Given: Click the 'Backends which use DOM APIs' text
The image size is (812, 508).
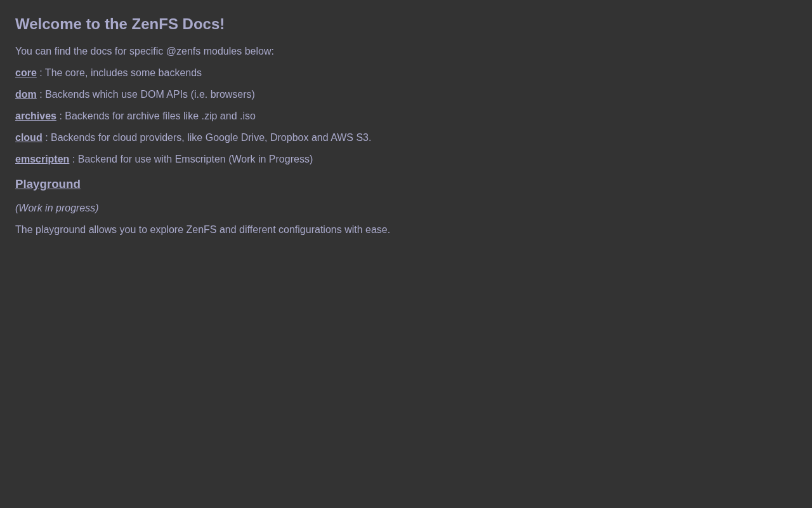Looking at the screenshot, I should coord(117,95).
